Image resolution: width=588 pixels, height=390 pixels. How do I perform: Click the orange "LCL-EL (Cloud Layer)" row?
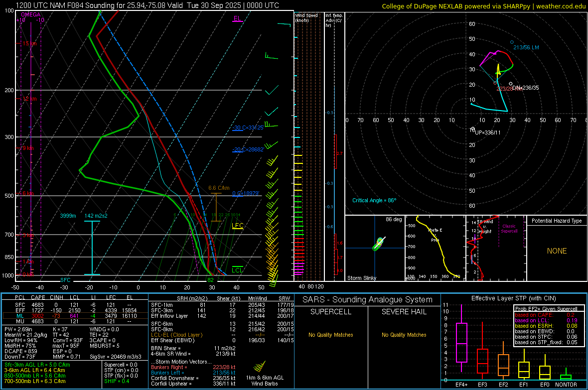[x=223, y=335]
